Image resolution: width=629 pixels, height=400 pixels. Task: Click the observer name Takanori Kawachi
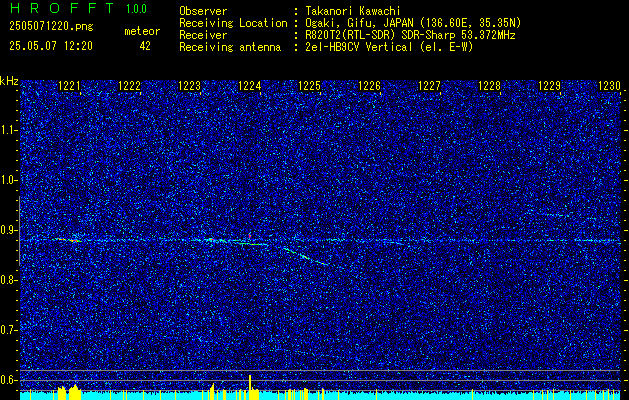[x=353, y=11]
